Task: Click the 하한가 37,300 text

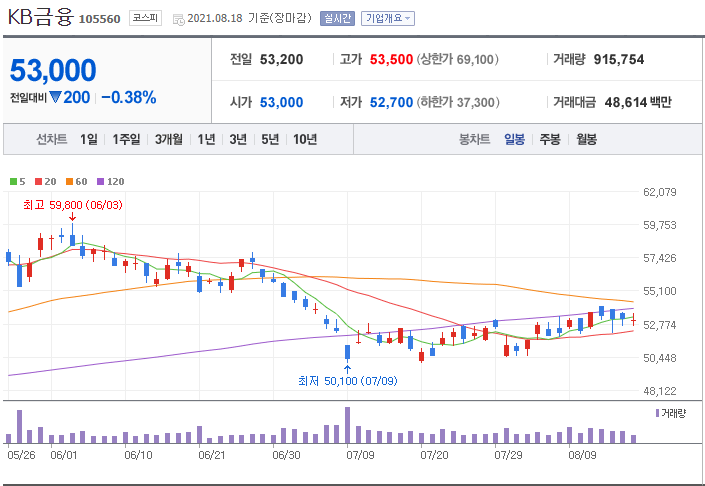Action: (458, 103)
